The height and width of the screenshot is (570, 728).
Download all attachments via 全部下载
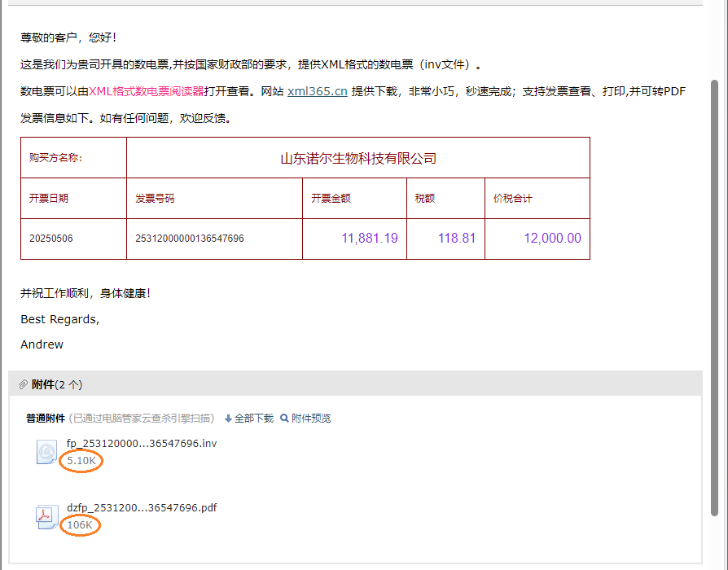pyautogui.click(x=254, y=419)
